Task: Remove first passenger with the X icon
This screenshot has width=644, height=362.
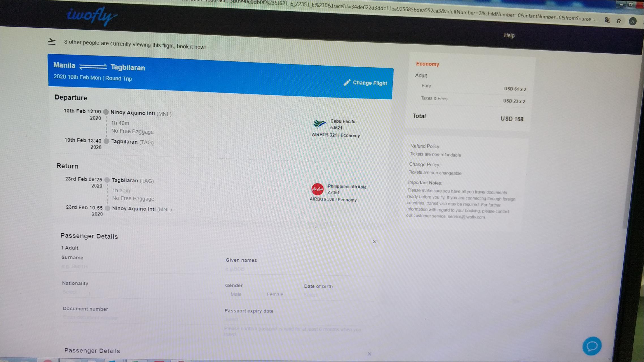Action: click(x=374, y=242)
